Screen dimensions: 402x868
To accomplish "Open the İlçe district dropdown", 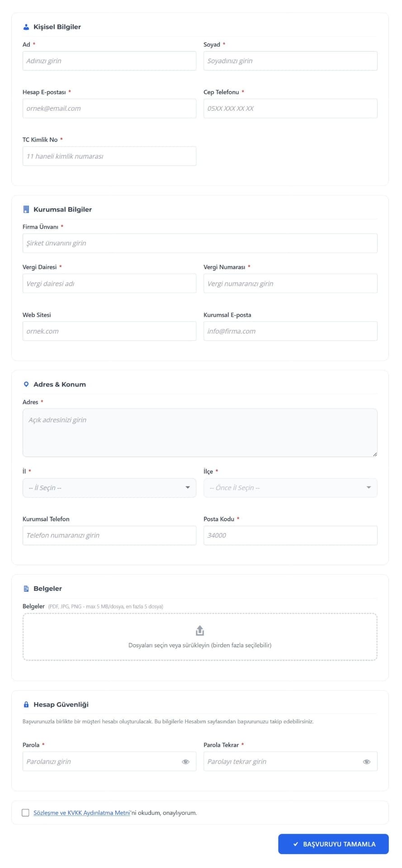I will (x=290, y=488).
